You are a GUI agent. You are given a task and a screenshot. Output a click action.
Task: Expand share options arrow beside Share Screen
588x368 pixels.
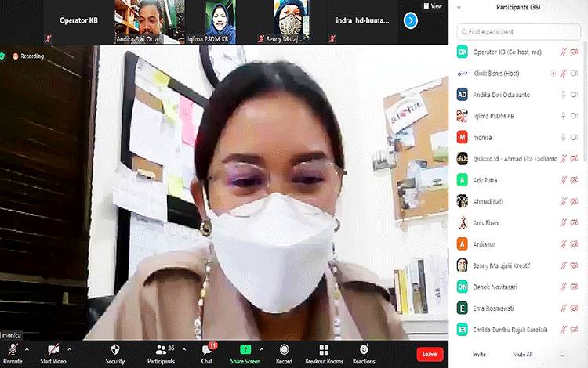pyautogui.click(x=261, y=349)
